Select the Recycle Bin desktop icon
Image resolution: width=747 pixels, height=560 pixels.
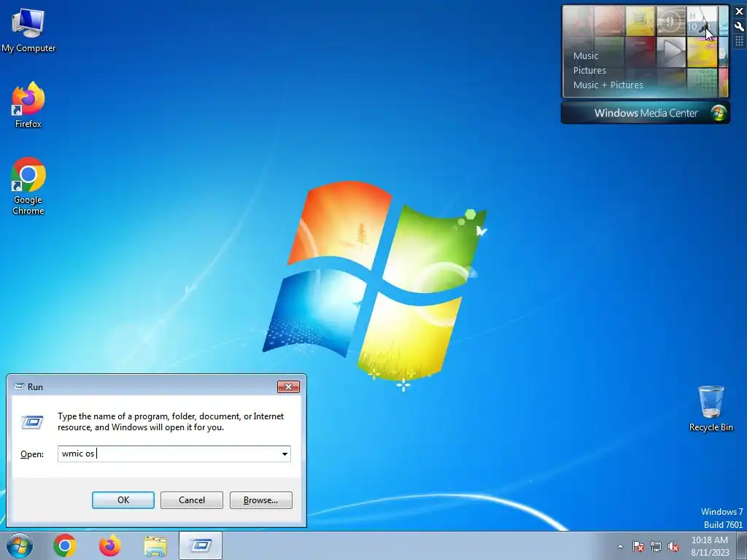[711, 408]
